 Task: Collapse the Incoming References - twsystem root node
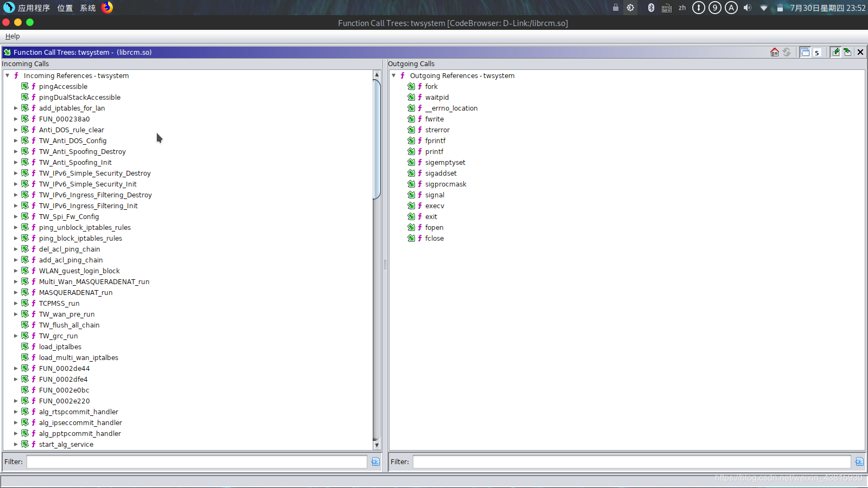click(x=8, y=75)
